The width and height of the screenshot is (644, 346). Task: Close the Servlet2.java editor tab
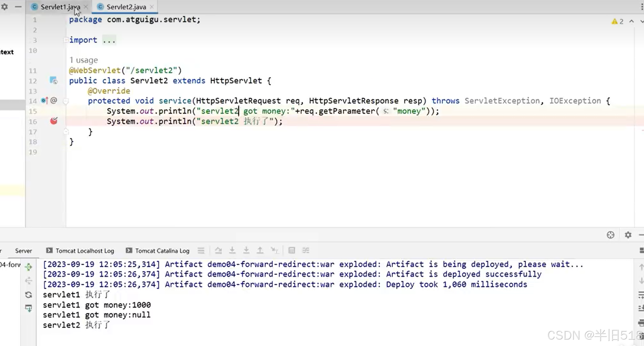coord(152,7)
